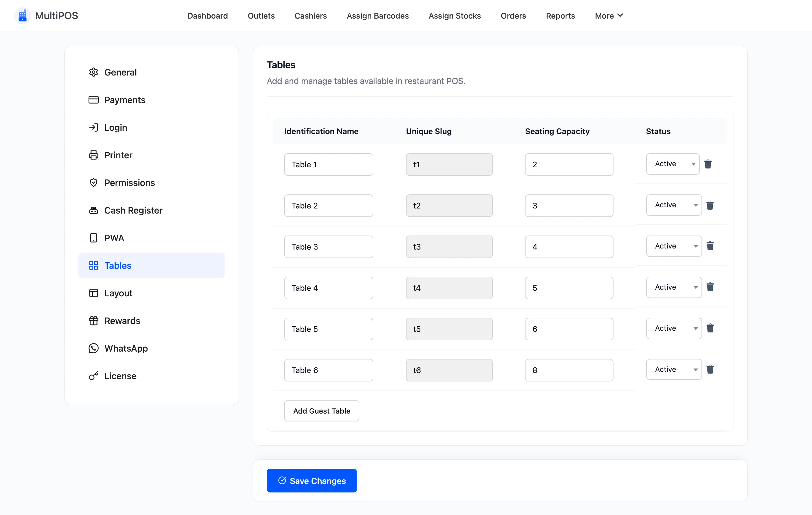The width and height of the screenshot is (812, 515).
Task: Click the seating capacity field showing 3
Action: tap(569, 206)
